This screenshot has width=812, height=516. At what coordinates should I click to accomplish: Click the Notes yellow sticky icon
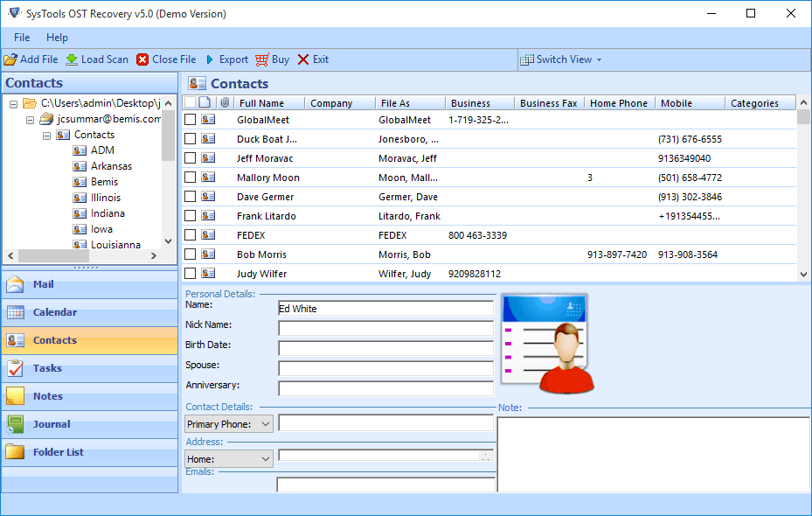click(15, 396)
